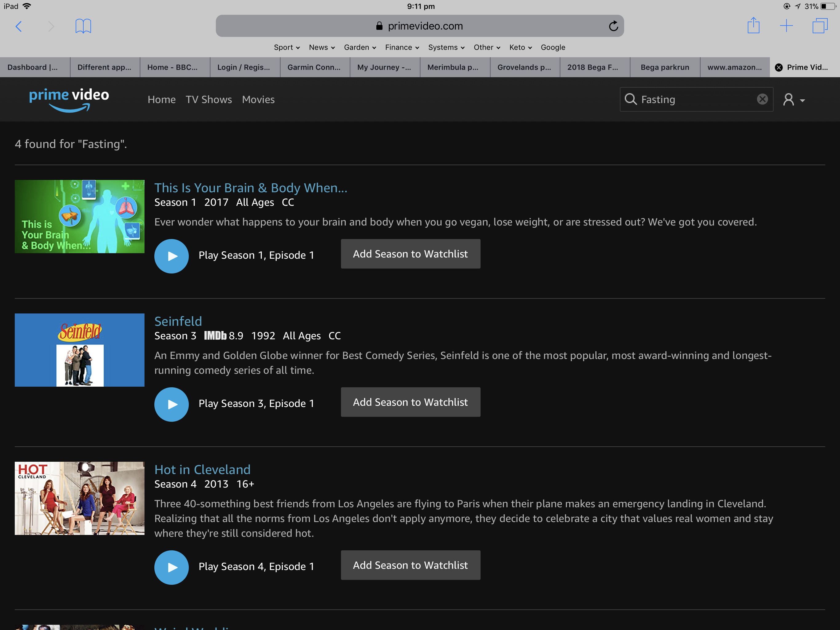
Task: Switch to the Bega parkrun tab
Action: coord(665,67)
